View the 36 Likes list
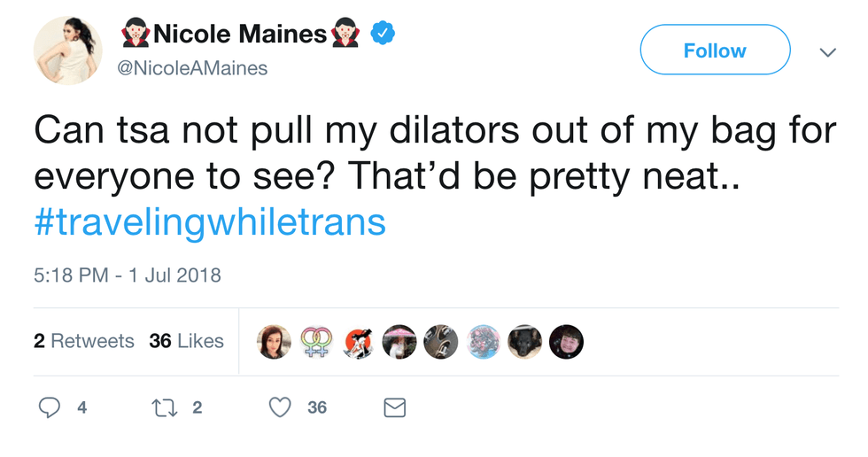The width and height of the screenshot is (868, 457). click(186, 341)
